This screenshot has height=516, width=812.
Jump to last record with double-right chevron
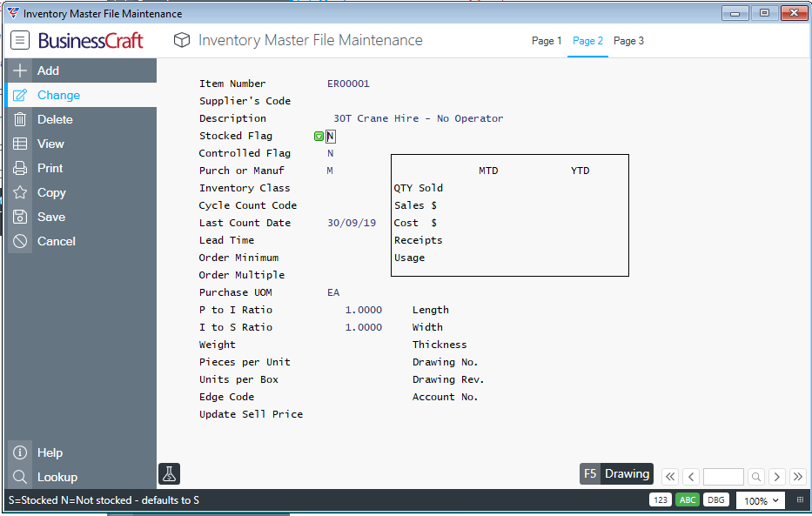click(x=797, y=477)
